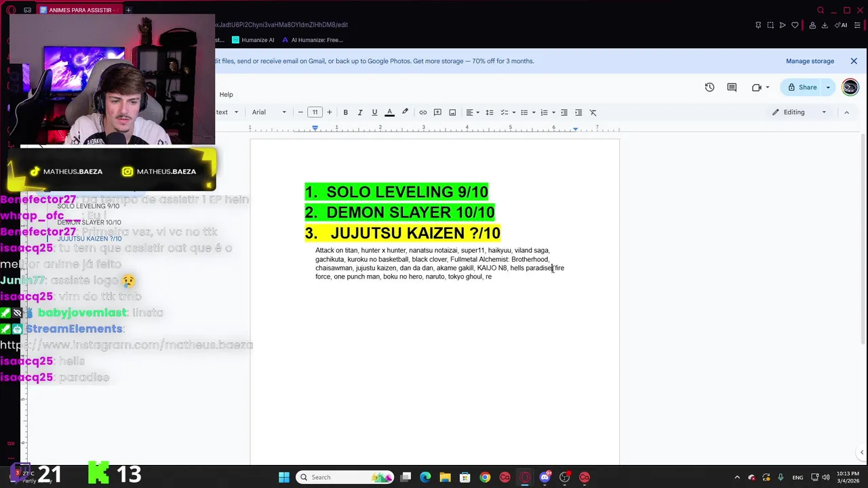The image size is (868, 488).
Task: Add a comment via the toolbar icon
Action: coord(437,113)
